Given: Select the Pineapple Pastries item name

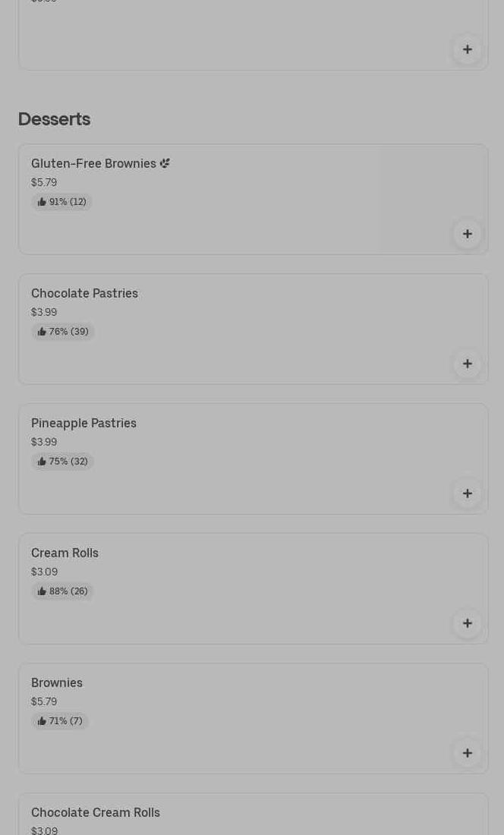Looking at the screenshot, I should [83, 424].
